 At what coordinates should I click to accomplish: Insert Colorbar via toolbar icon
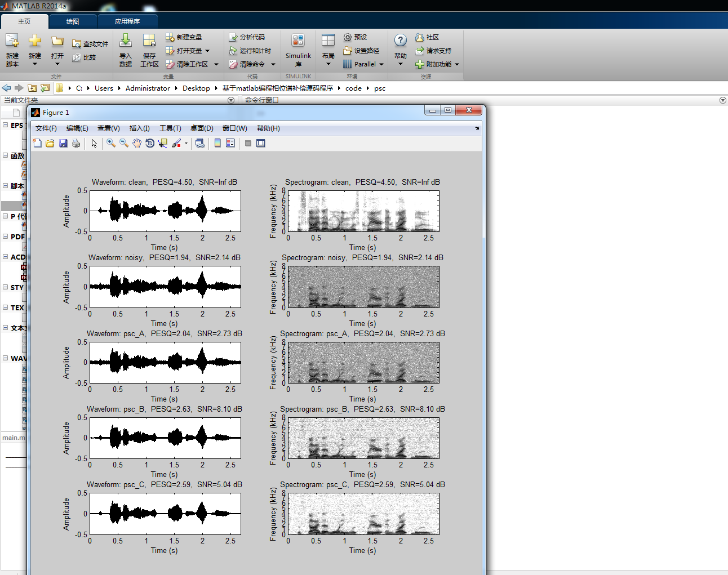(x=217, y=143)
